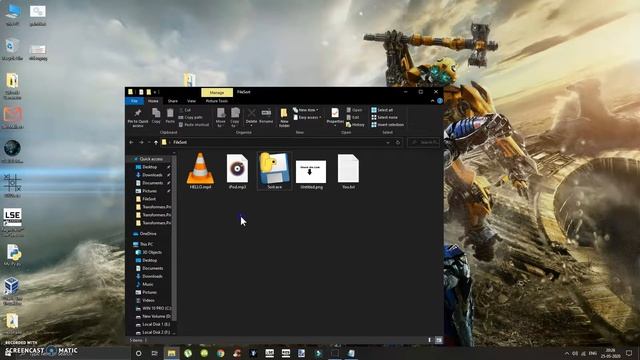Click the FileSort address bar path
The width and height of the screenshot is (640, 360).
point(180,142)
